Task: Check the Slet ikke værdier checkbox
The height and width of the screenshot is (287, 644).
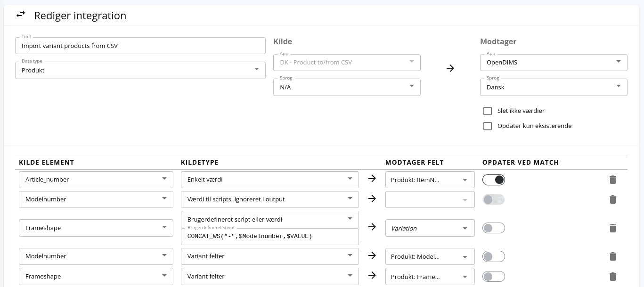Action: point(488,111)
